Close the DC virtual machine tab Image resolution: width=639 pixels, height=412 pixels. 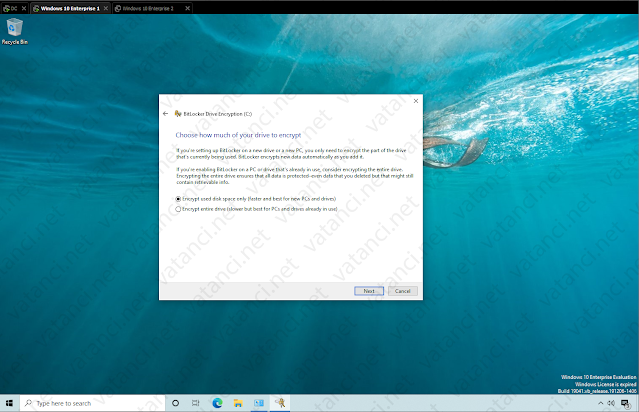(x=24, y=8)
